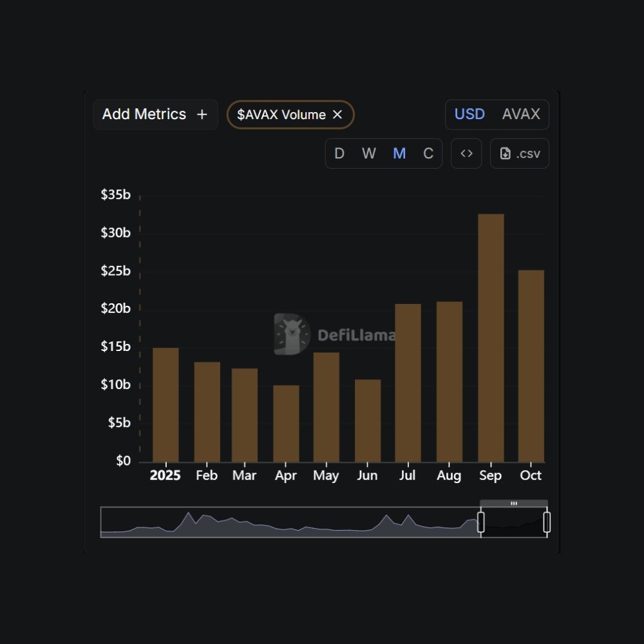Remove the $AVAX Volume metric chip
This screenshot has width=644, height=644.
click(x=337, y=115)
